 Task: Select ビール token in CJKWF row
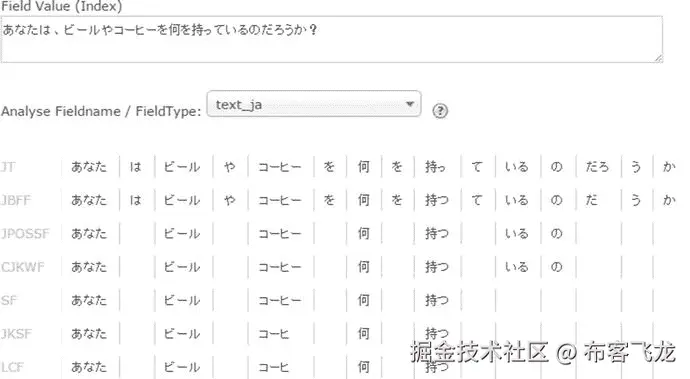click(x=182, y=267)
